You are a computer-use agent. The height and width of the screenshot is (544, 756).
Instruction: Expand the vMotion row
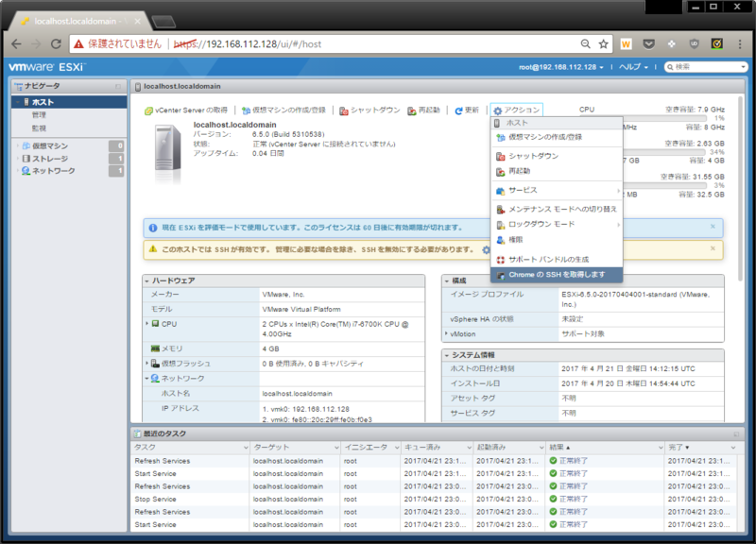click(446, 333)
